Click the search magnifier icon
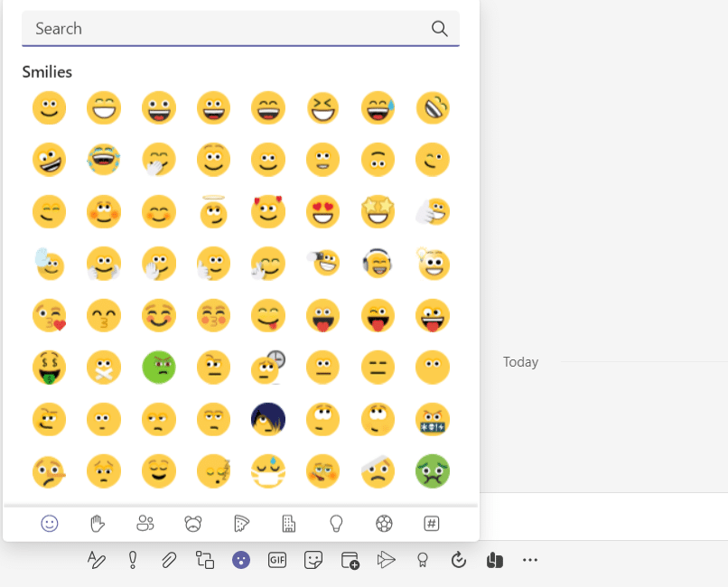 (x=440, y=29)
